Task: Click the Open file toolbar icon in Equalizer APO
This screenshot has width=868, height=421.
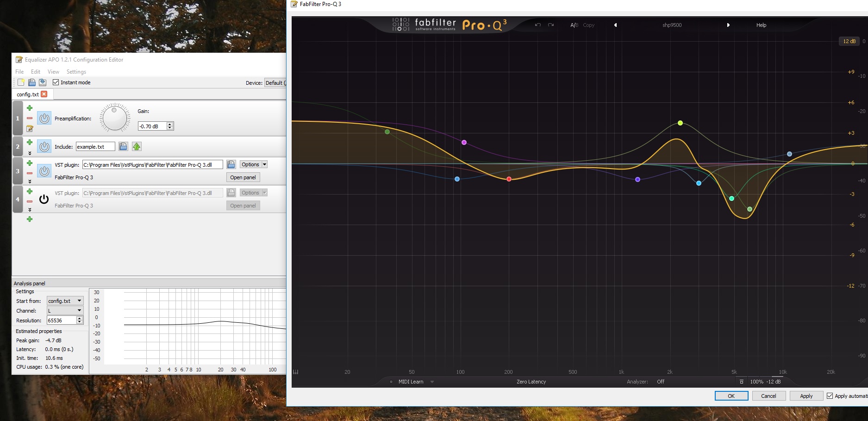Action: 32,82
